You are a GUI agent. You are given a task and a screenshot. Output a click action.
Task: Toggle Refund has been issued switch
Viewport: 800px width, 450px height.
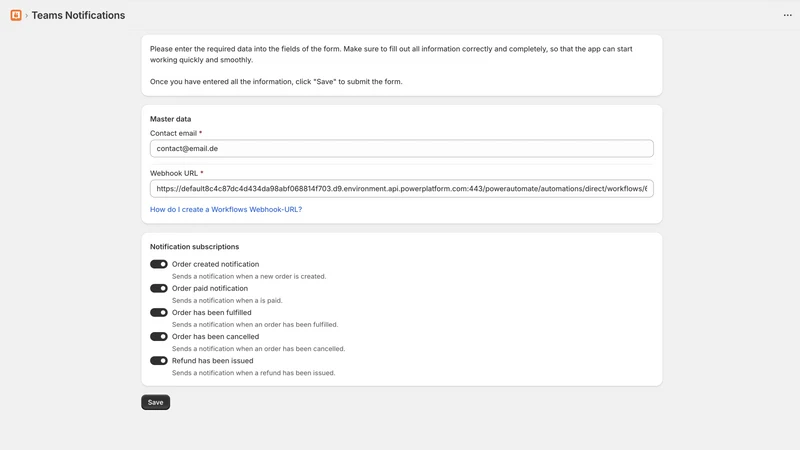[x=159, y=361]
